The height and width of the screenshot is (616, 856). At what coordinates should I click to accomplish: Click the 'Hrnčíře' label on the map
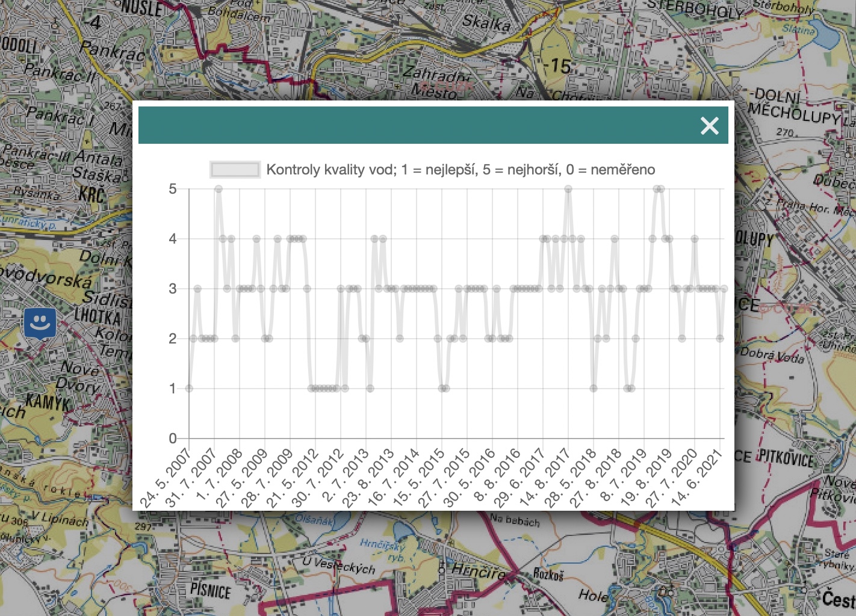click(479, 571)
